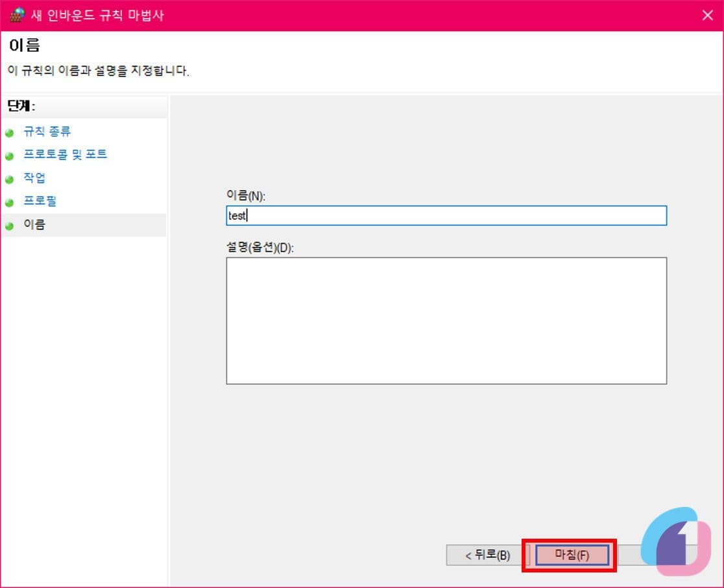
Task: Click the 설명(옵션)(D): field label
Action: (260, 248)
